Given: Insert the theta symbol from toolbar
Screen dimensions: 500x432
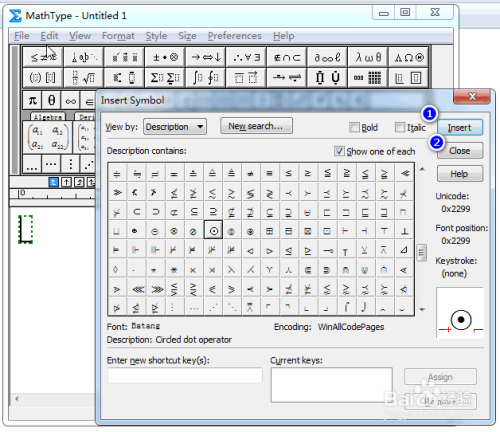Looking at the screenshot, I should pyautogui.click(x=51, y=100).
